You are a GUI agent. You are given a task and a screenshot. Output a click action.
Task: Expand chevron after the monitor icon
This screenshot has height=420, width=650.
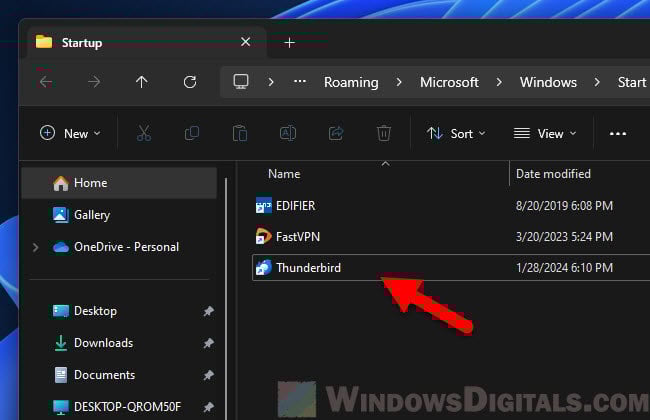tap(271, 82)
